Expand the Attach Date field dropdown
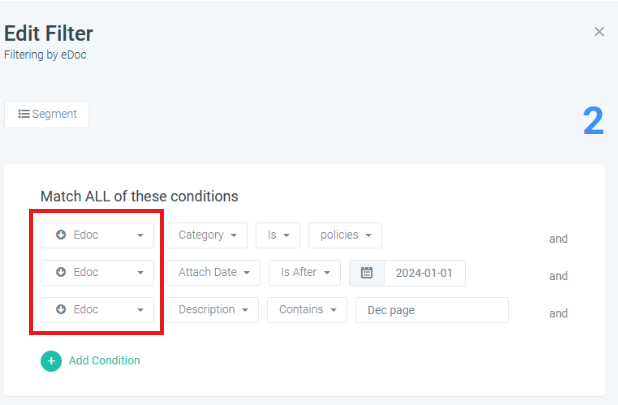 click(x=213, y=273)
